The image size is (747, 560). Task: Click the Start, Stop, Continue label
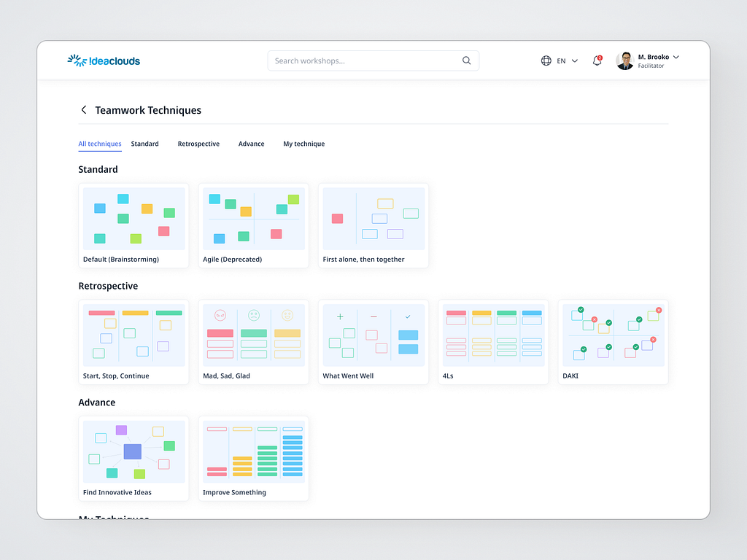[x=116, y=376]
